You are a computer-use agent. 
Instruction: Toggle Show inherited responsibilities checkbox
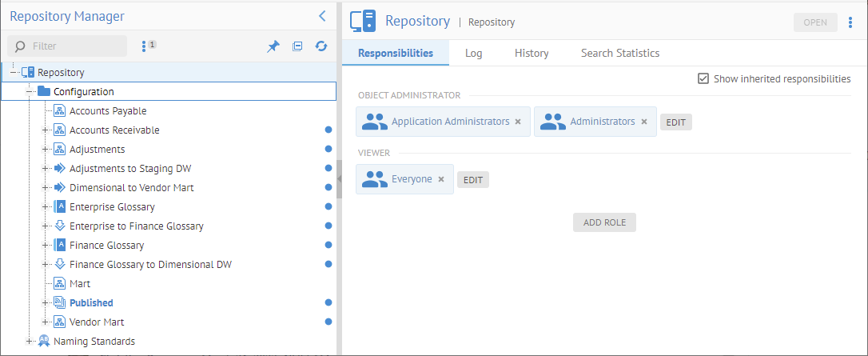point(703,78)
